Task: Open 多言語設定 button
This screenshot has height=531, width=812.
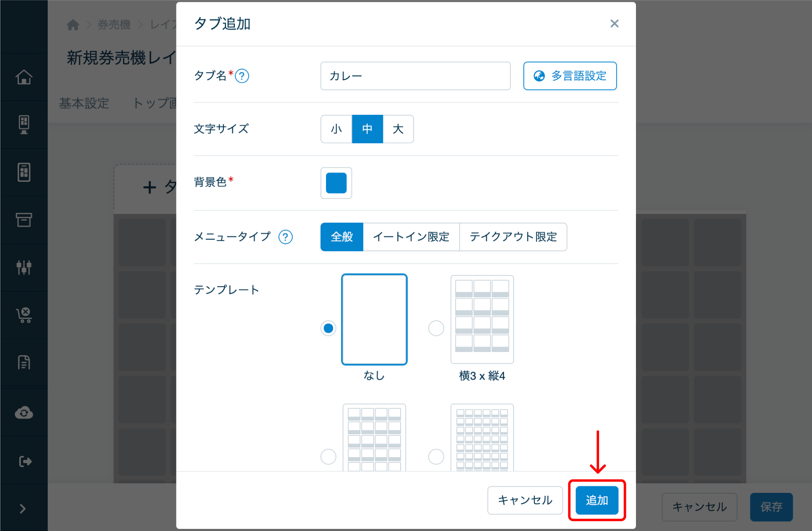Action: click(x=570, y=76)
